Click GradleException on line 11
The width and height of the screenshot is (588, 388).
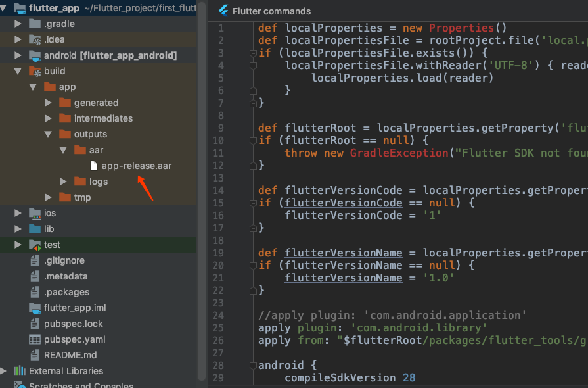399,153
